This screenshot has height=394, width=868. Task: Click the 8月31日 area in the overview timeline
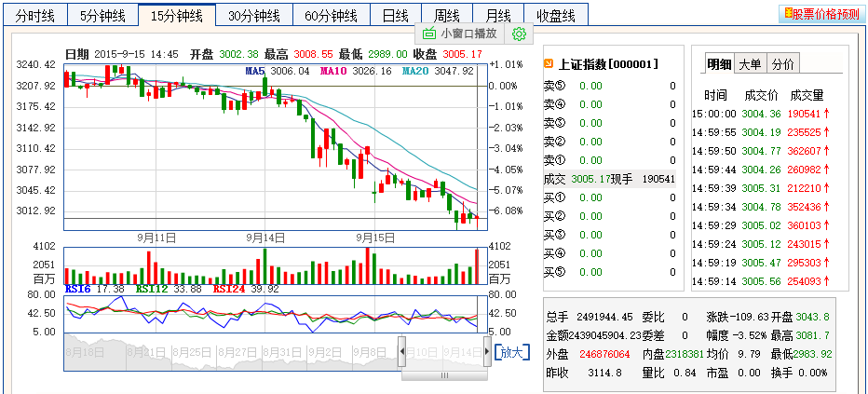pos(281,351)
